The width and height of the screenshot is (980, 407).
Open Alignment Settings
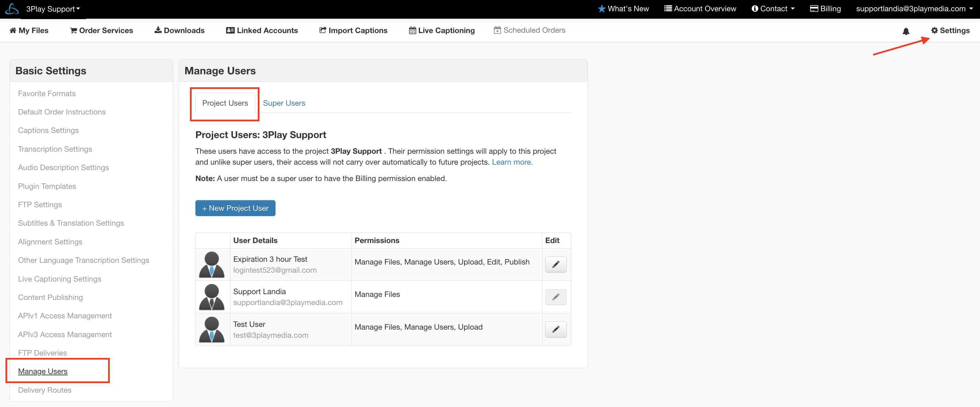click(50, 242)
